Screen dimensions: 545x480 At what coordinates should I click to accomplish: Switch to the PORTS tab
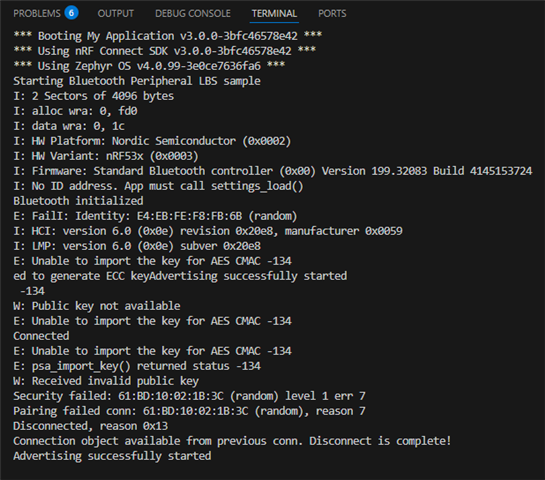[332, 14]
